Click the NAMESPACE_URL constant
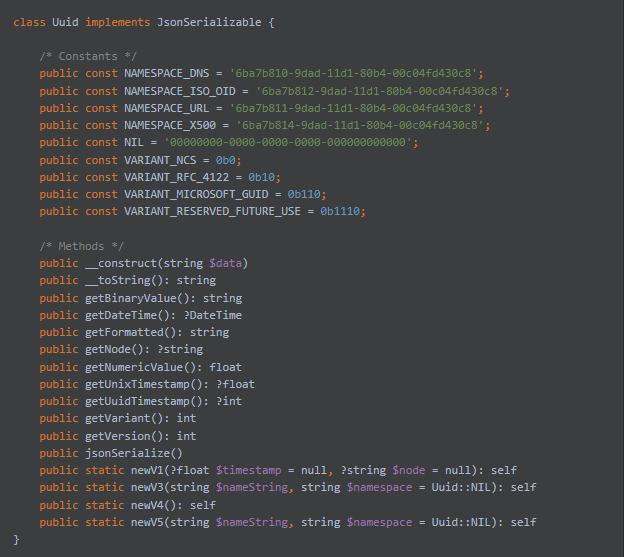Image resolution: width=624 pixels, height=557 pixels. click(x=166, y=109)
